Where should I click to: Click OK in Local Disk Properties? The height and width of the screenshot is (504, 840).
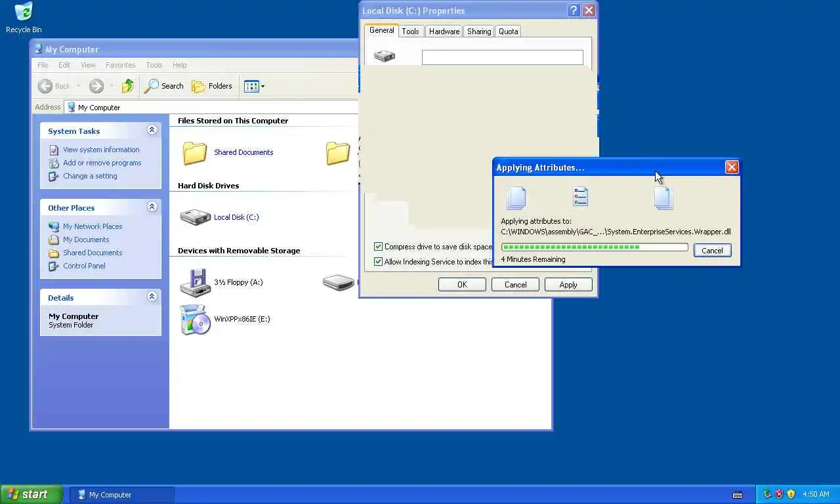click(462, 285)
